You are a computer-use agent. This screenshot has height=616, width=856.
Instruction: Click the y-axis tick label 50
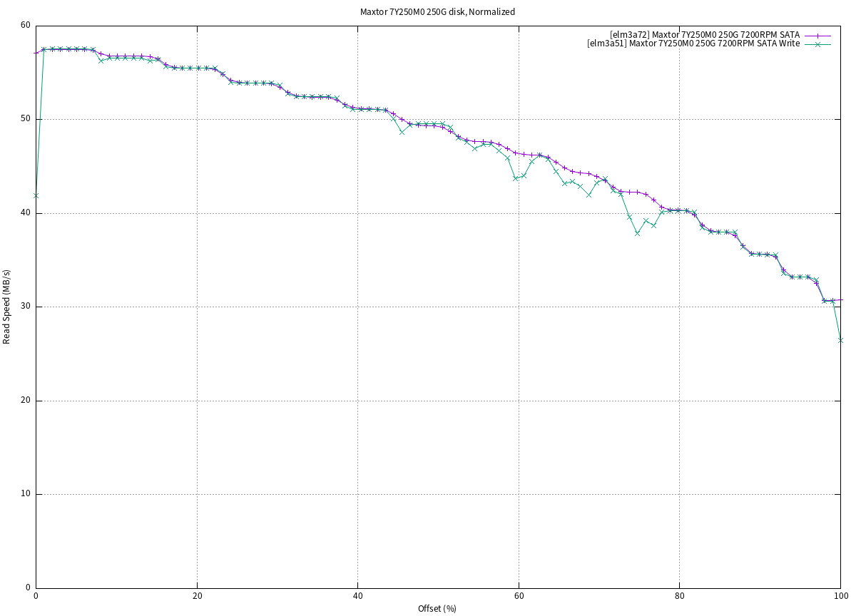tap(26, 119)
